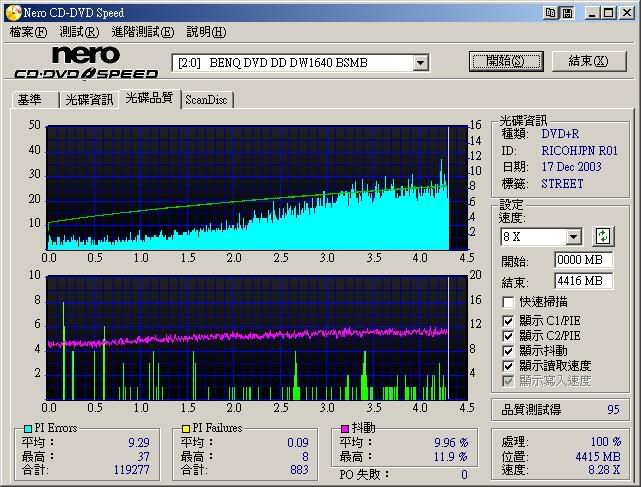Click the disc type value DVD+R
This screenshot has height=487, width=641.
pos(560,134)
